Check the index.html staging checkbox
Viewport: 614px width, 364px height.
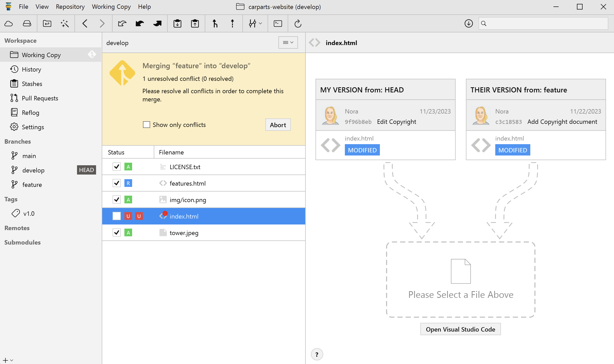click(117, 216)
